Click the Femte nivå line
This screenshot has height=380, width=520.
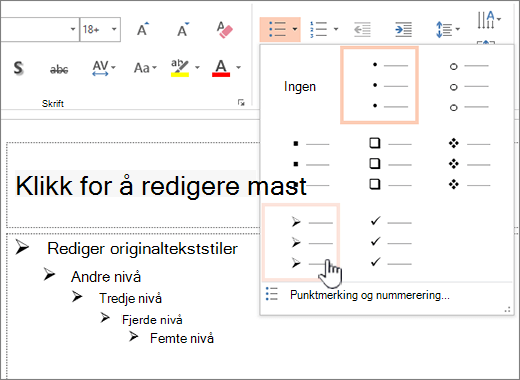click(x=182, y=338)
